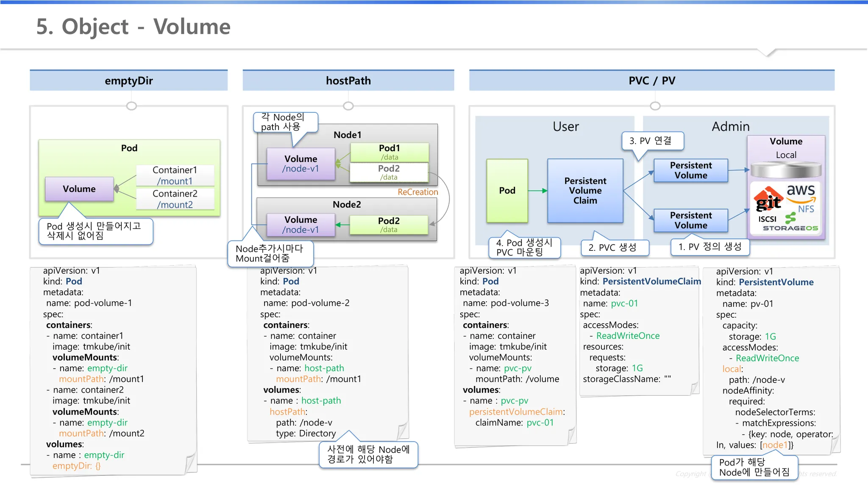This screenshot has width=868, height=488.
Task: Select the PVC / PV header bar
Action: coord(652,80)
